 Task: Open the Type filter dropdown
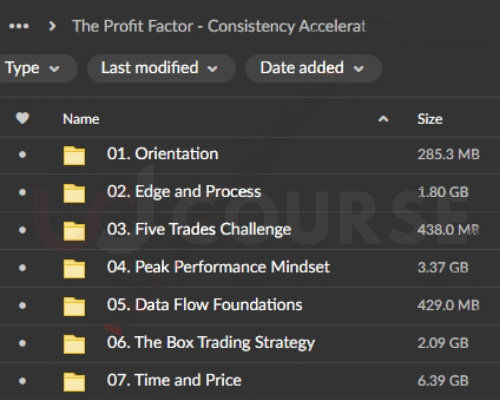click(x=37, y=68)
